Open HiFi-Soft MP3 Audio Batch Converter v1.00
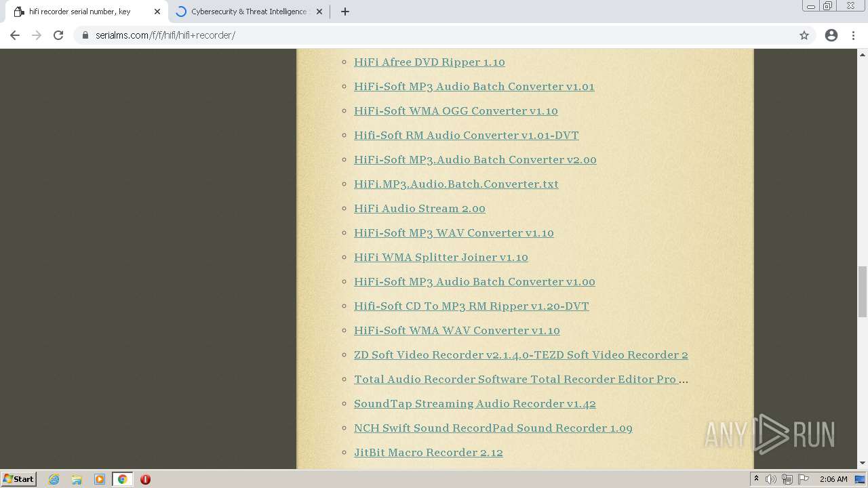The height and width of the screenshot is (488, 868). 474,281
